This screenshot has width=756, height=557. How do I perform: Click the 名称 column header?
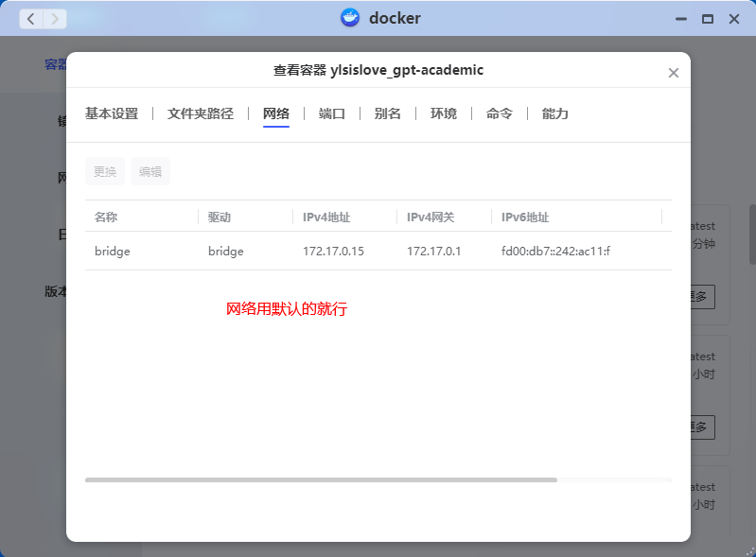(106, 217)
